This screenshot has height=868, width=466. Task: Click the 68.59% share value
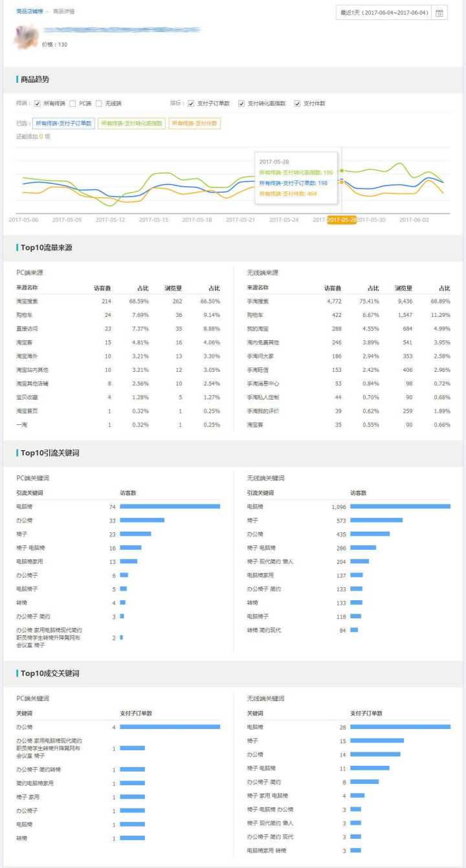pos(139,301)
